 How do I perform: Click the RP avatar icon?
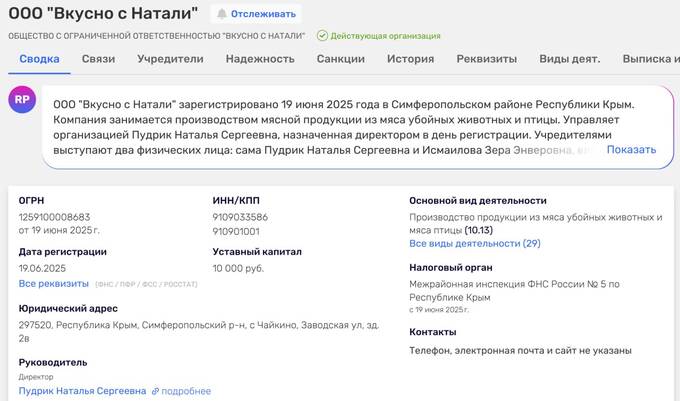[x=24, y=101]
